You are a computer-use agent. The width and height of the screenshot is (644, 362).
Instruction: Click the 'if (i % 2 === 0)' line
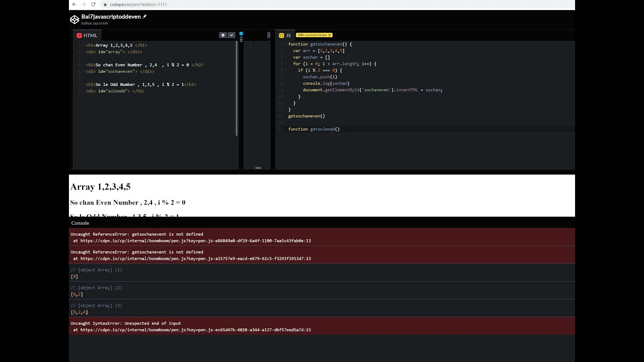320,70
